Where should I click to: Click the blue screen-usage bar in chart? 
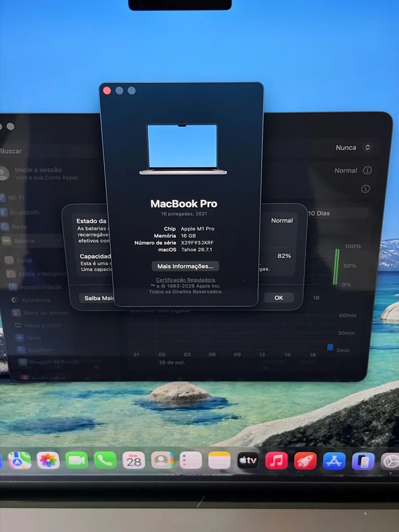click(x=330, y=347)
